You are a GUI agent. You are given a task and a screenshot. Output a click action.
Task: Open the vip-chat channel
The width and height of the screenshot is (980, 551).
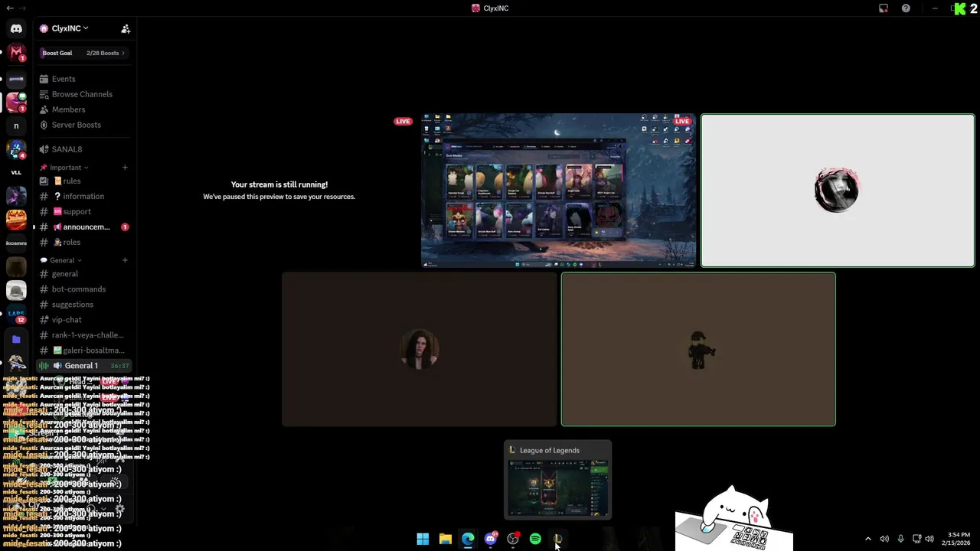pyautogui.click(x=84, y=320)
